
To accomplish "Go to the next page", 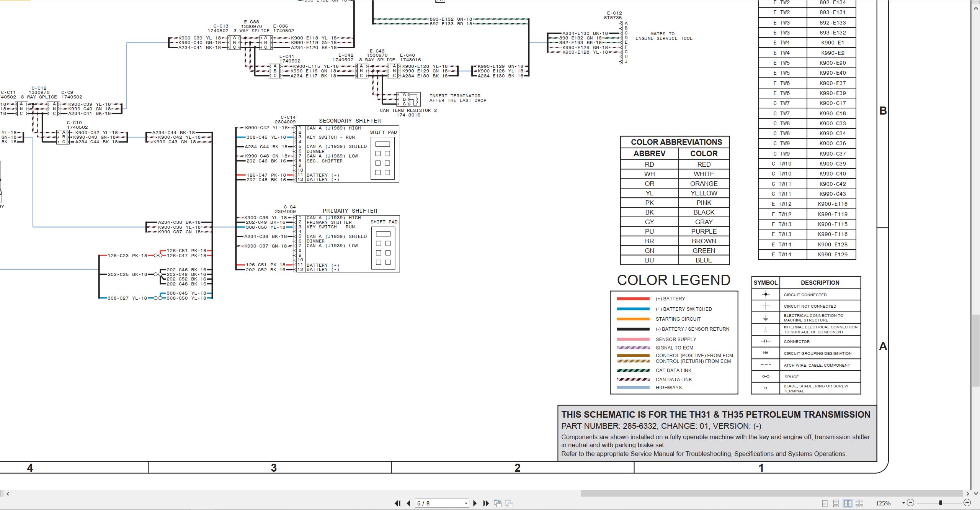I will pyautogui.click(x=475, y=503).
